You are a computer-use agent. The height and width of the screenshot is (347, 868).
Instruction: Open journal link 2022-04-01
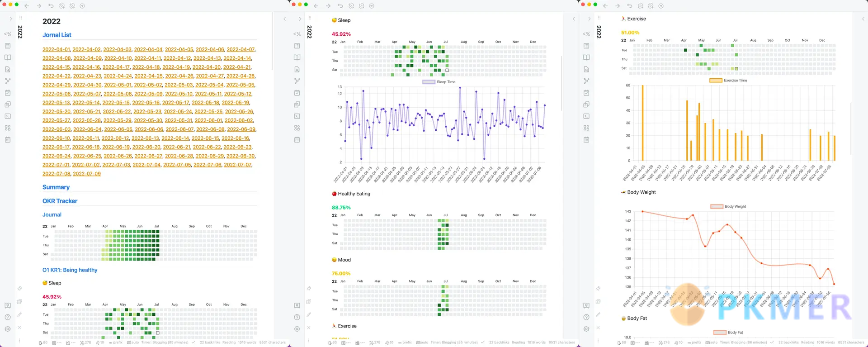[x=56, y=49]
